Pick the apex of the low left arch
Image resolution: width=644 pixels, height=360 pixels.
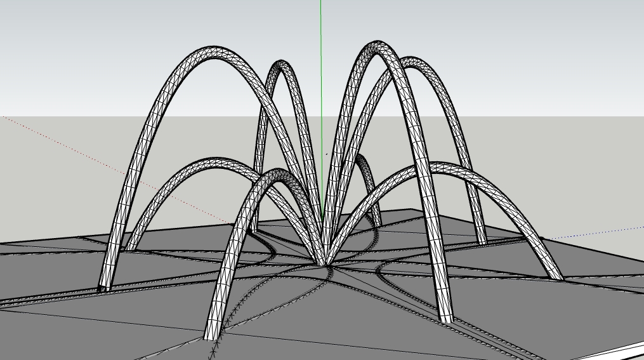(x=209, y=163)
